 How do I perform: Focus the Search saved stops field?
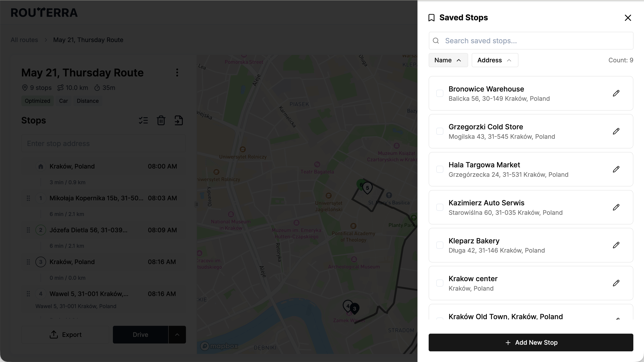(x=531, y=41)
